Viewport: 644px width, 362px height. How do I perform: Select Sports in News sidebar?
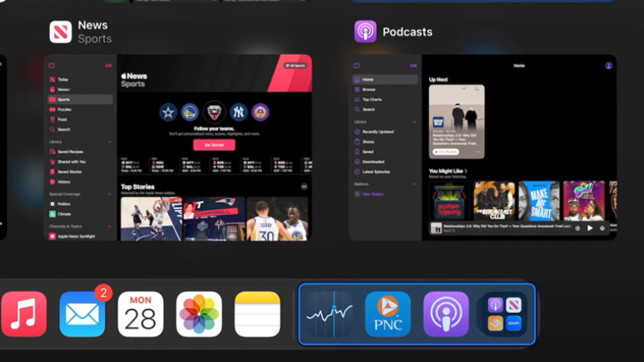(80, 100)
